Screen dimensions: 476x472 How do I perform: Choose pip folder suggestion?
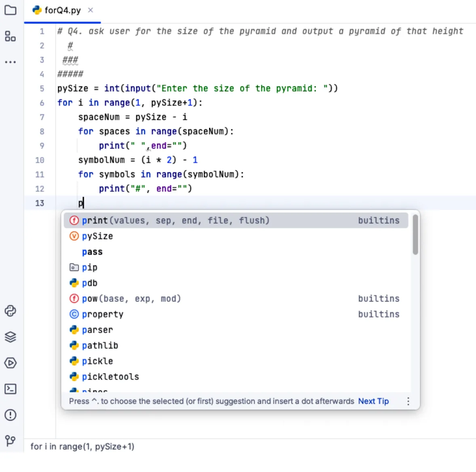tap(236, 267)
